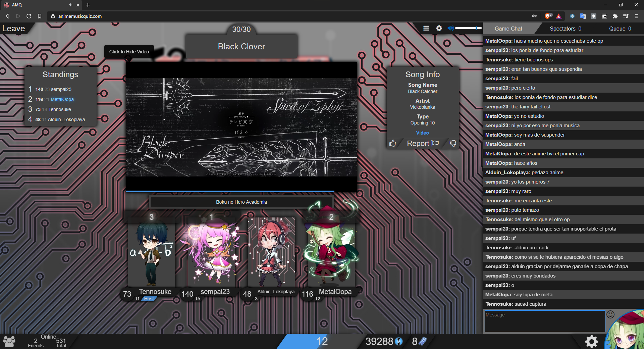The height and width of the screenshot is (349, 644).
Task: Click the 39288 notes currency icon
Action: point(398,342)
